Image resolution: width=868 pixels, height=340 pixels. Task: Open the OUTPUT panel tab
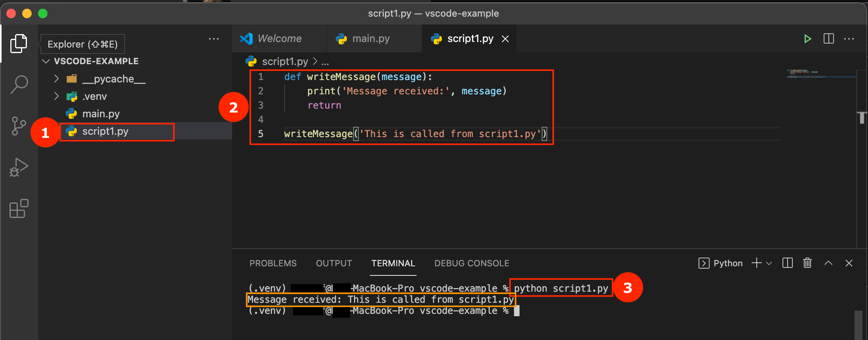click(334, 264)
